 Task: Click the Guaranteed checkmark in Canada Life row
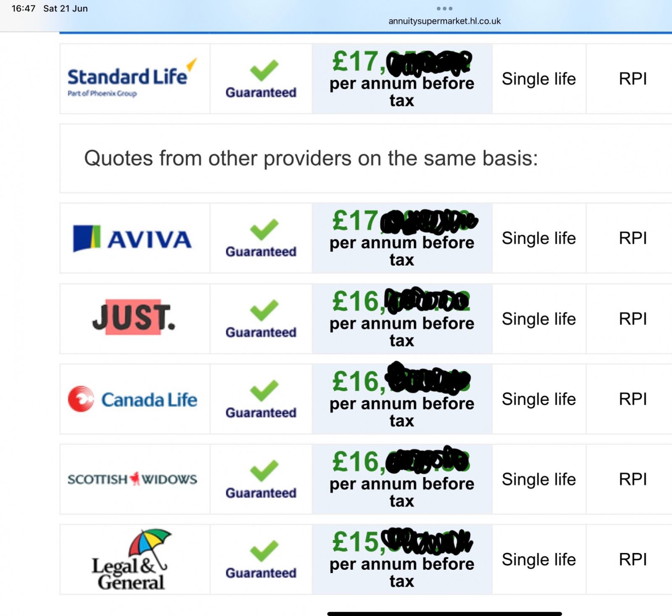pos(264,390)
